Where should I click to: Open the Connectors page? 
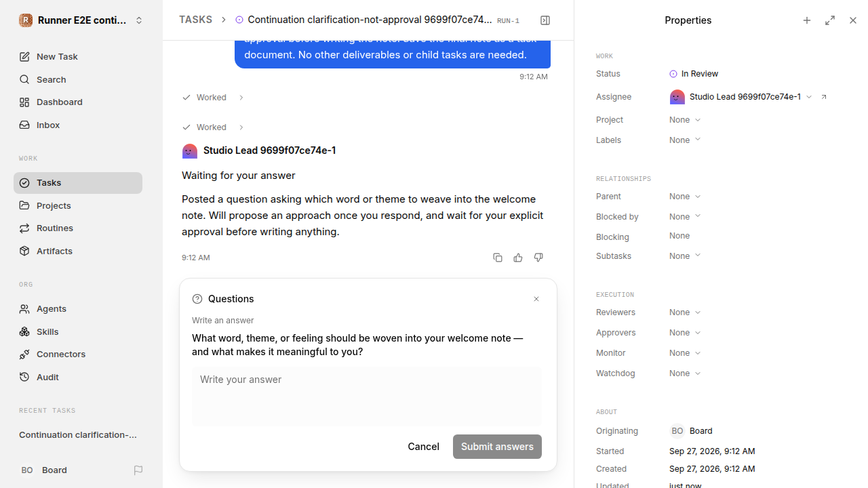pyautogui.click(x=78, y=354)
